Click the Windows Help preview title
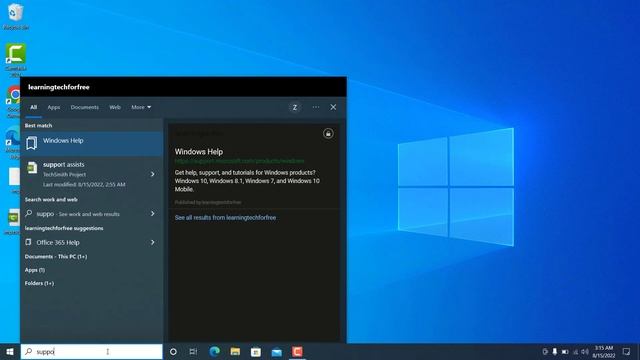Screen dimensions: 640x360 (x=199, y=151)
